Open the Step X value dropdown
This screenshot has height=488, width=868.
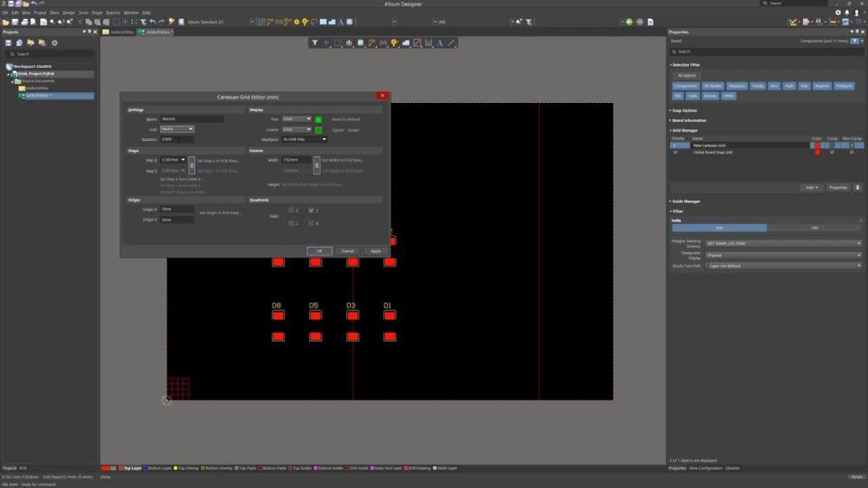(x=184, y=160)
